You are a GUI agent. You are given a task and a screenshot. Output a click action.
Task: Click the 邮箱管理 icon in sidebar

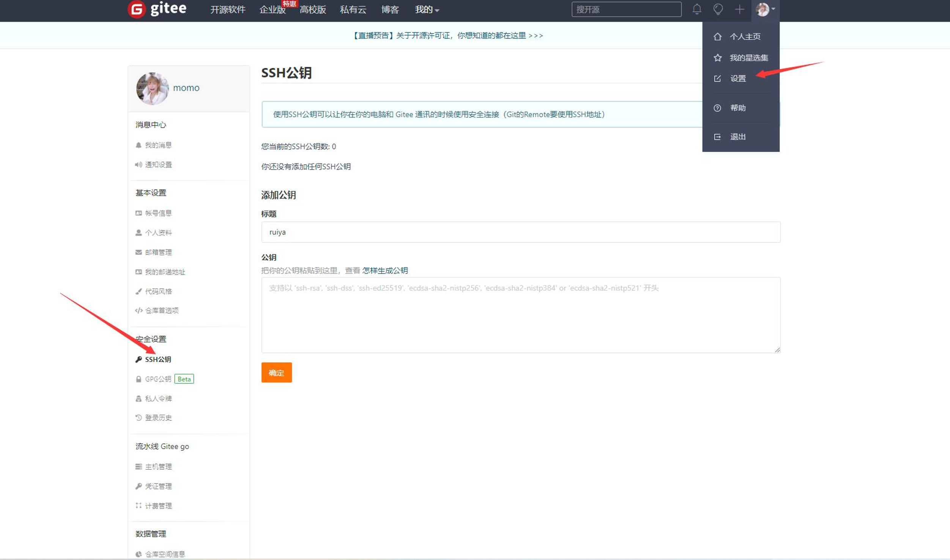138,252
